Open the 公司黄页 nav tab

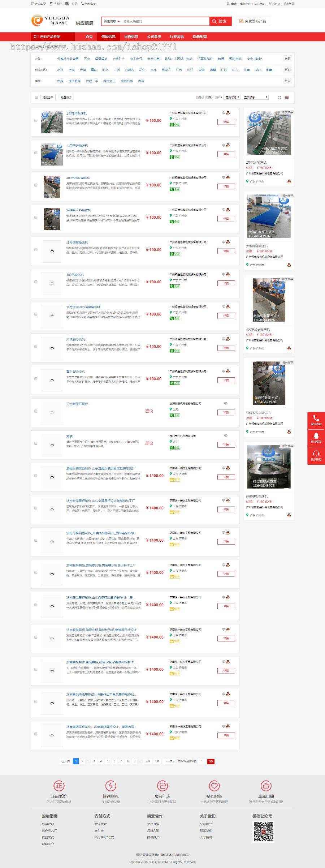pos(154,36)
